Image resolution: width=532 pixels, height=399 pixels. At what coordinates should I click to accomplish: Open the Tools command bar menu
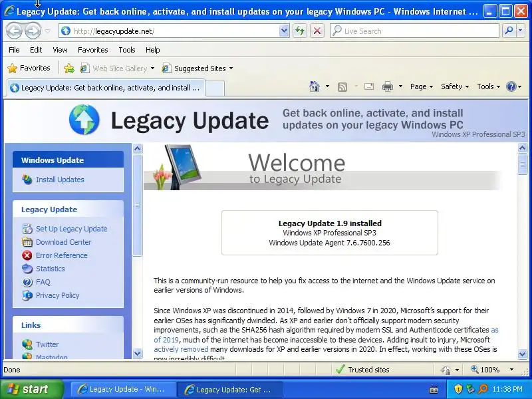(x=488, y=86)
